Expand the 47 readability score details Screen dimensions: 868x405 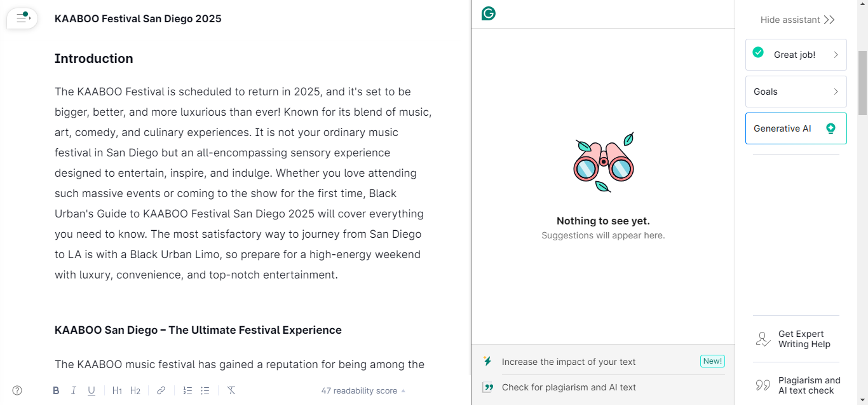click(x=363, y=390)
